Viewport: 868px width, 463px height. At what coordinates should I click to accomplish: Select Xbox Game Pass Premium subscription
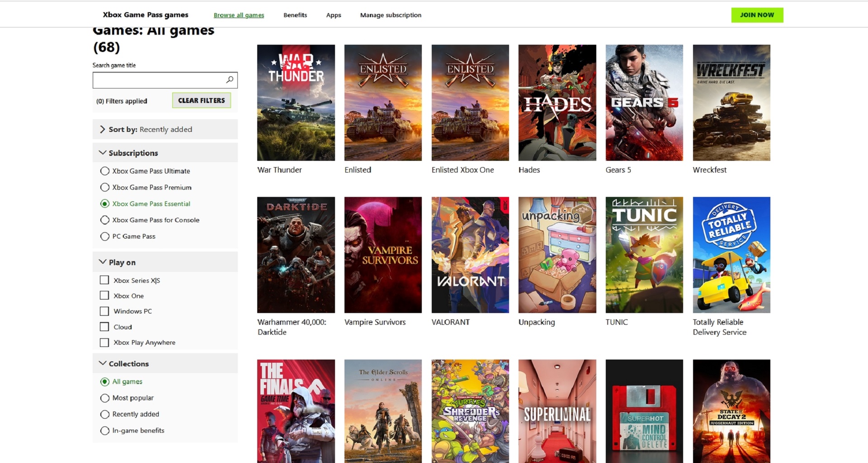pos(105,187)
